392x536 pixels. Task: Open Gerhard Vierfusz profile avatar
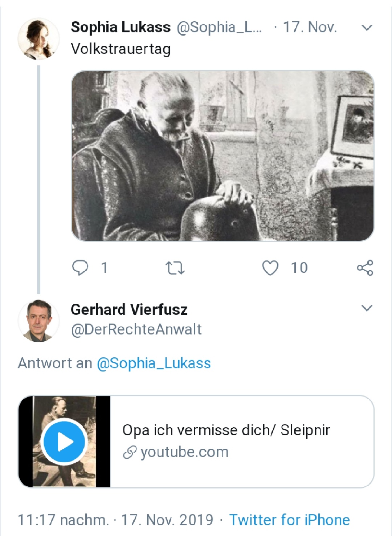(x=39, y=320)
